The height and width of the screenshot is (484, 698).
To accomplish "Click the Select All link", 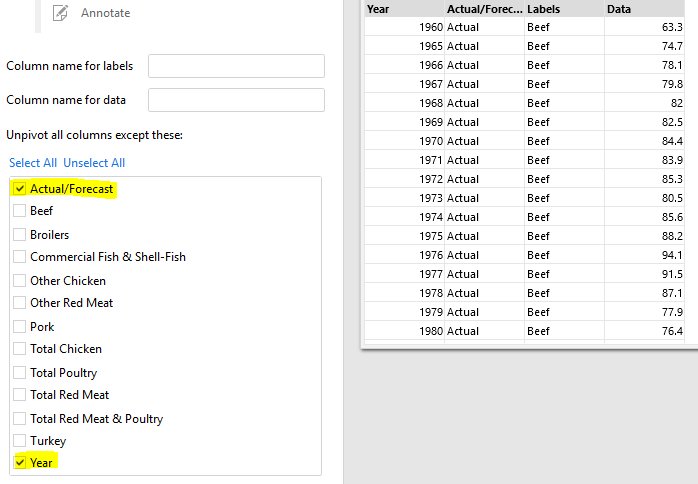I will 33,163.
